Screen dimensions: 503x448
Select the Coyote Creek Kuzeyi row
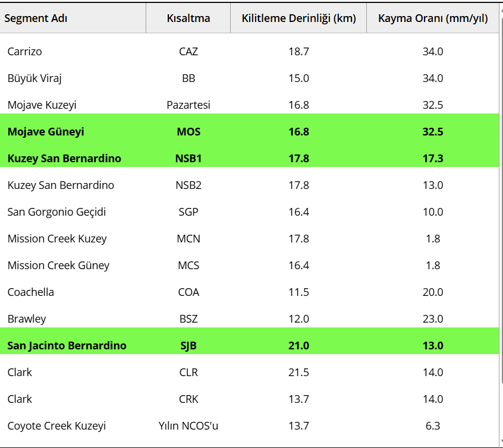[x=250, y=425]
